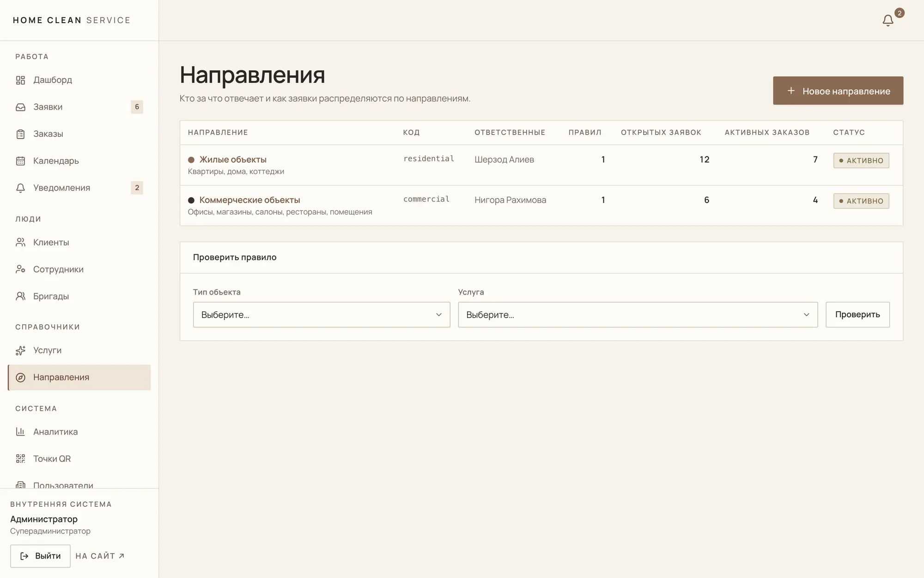This screenshot has width=924, height=578.
Task: Click the Заказы clipboard icon
Action: pyautogui.click(x=20, y=134)
